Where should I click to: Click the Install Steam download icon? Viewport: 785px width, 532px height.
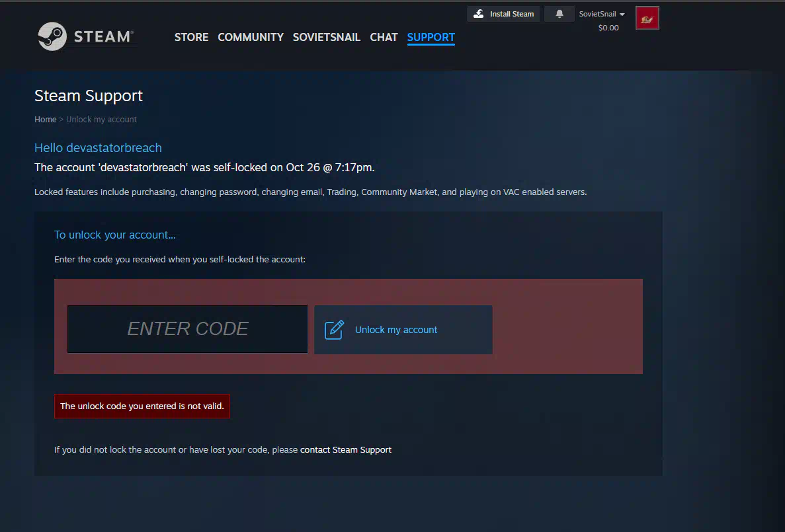(x=479, y=14)
